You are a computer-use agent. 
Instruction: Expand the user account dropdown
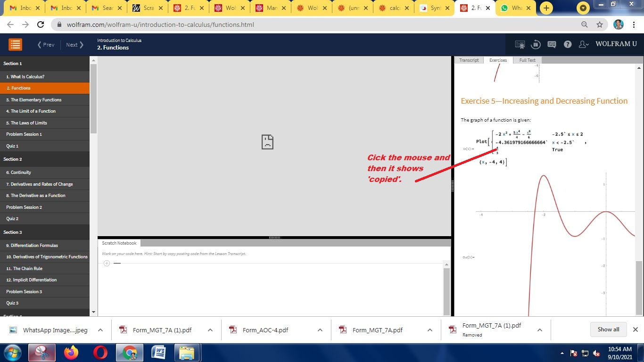click(584, 44)
